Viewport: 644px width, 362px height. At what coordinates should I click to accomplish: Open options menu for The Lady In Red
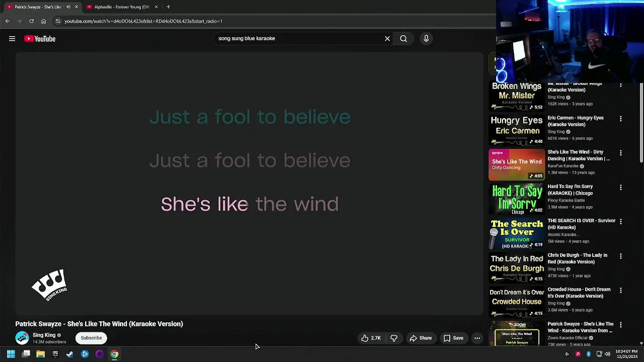click(x=621, y=256)
